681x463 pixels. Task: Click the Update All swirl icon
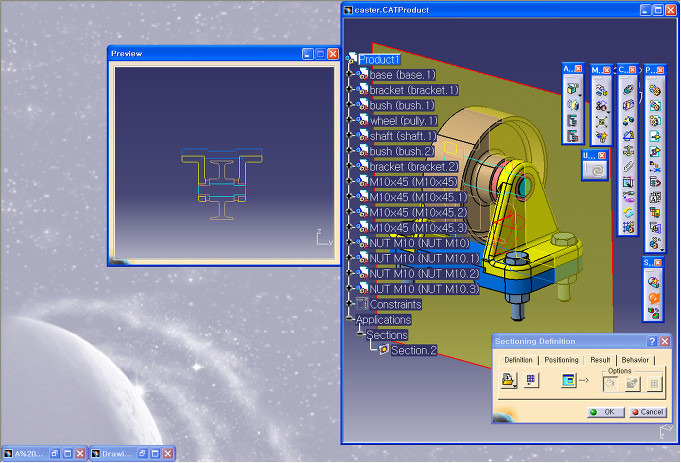(x=596, y=171)
